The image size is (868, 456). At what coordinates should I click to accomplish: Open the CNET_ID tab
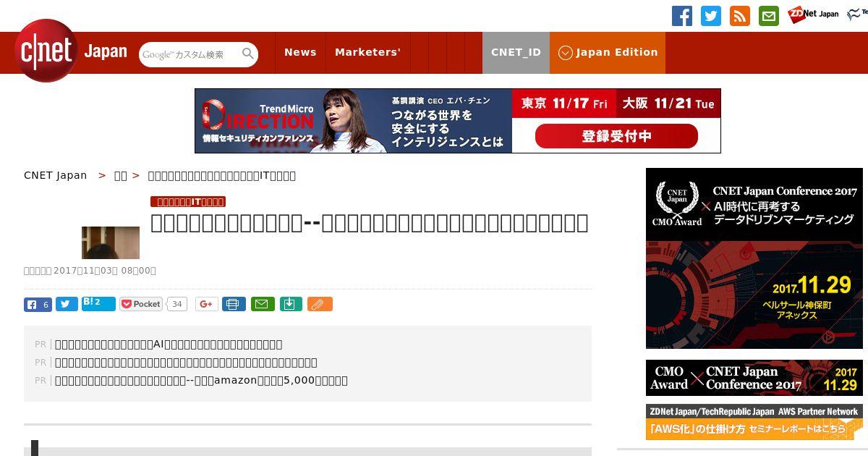(516, 52)
